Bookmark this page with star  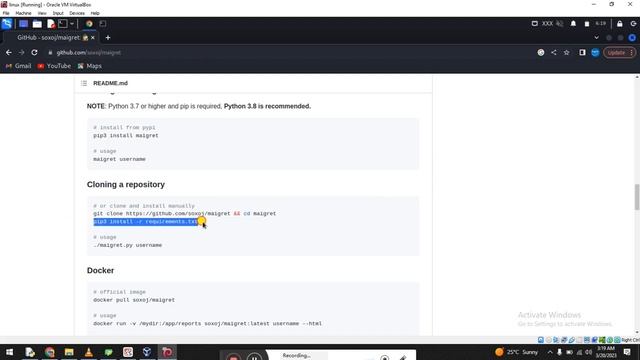coord(567,52)
